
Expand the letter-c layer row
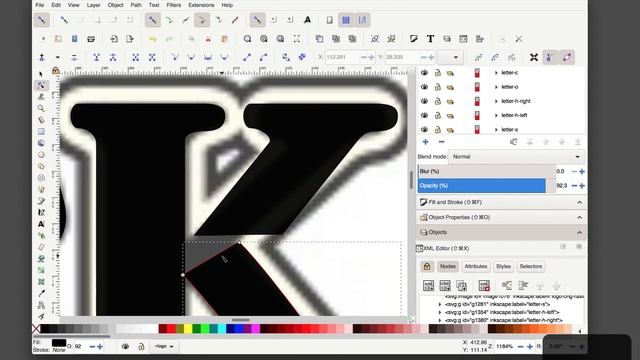496,73
